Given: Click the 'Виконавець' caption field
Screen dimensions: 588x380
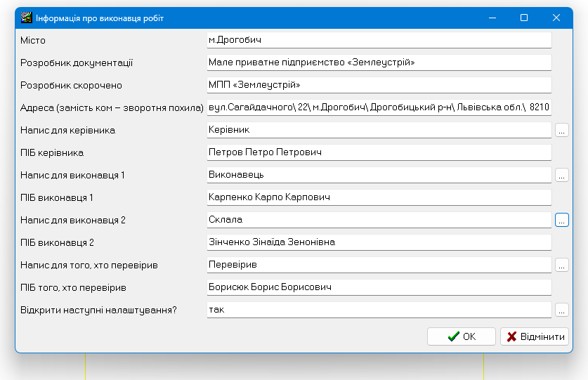Looking at the screenshot, I should point(379,175).
